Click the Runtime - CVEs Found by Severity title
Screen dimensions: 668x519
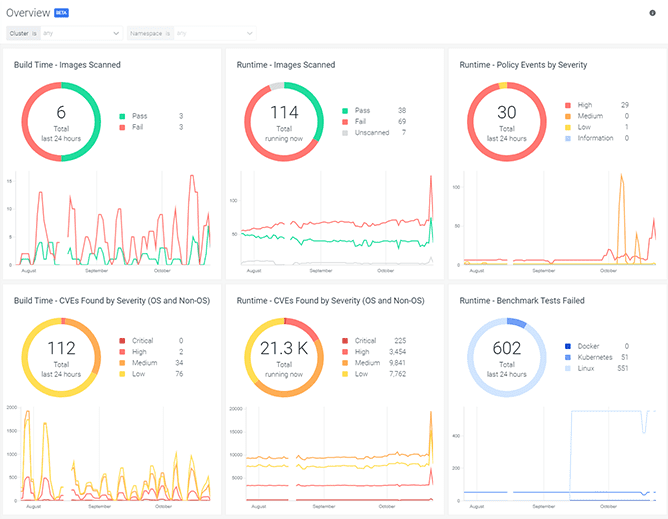(x=331, y=300)
